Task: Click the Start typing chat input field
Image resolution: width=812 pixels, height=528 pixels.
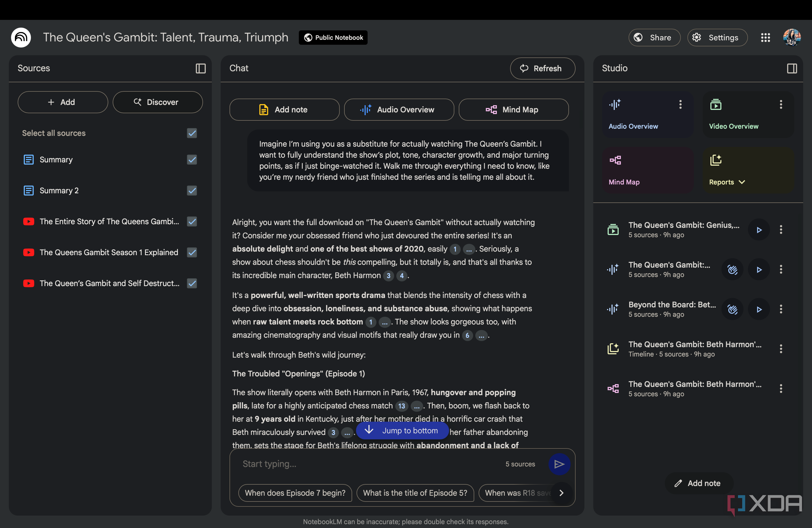Action: tap(368, 464)
